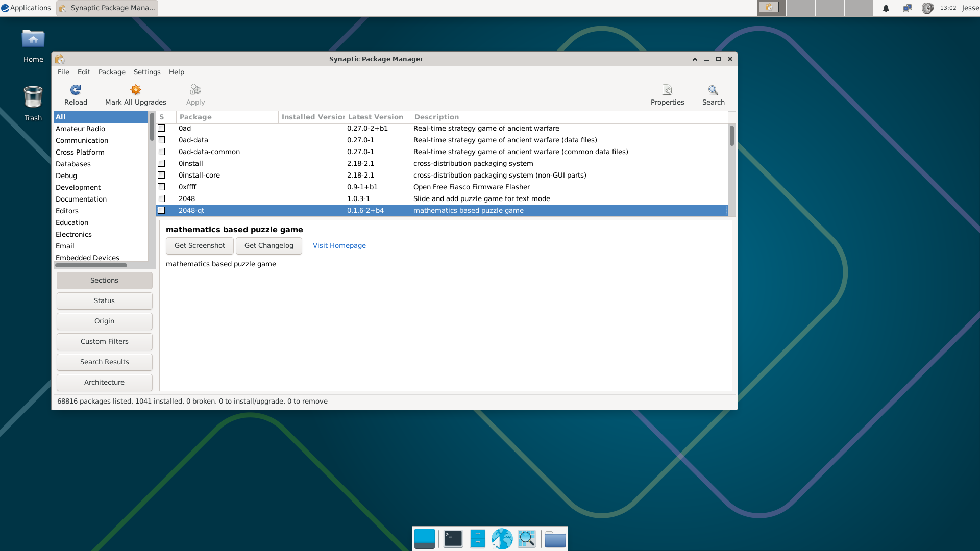Switch filter to Status view

pos(105,300)
